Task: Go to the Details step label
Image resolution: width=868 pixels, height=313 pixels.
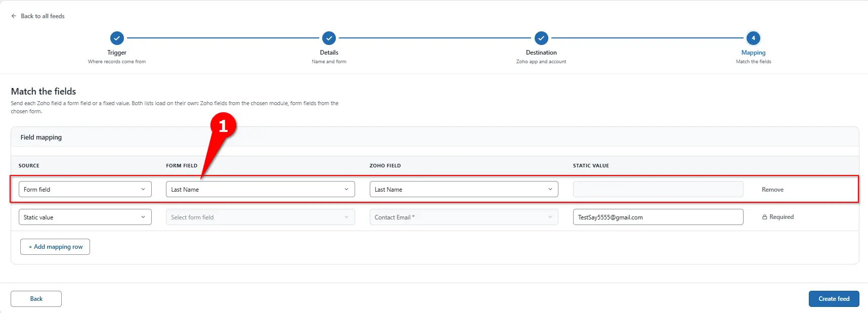Action: tap(329, 53)
